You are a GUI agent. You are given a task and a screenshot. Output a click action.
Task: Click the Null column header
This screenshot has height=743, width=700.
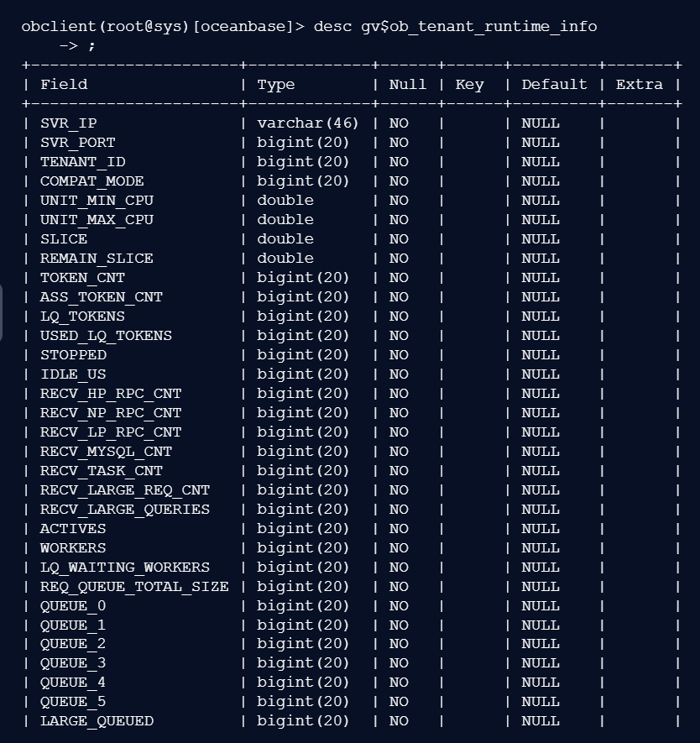408,84
